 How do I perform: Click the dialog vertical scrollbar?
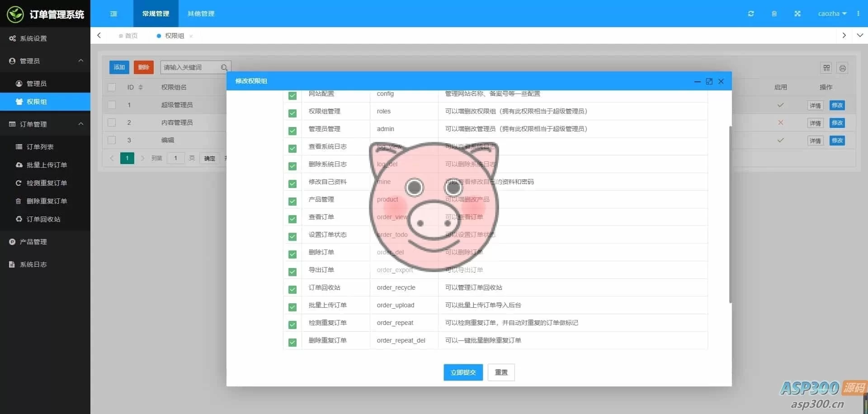click(730, 215)
